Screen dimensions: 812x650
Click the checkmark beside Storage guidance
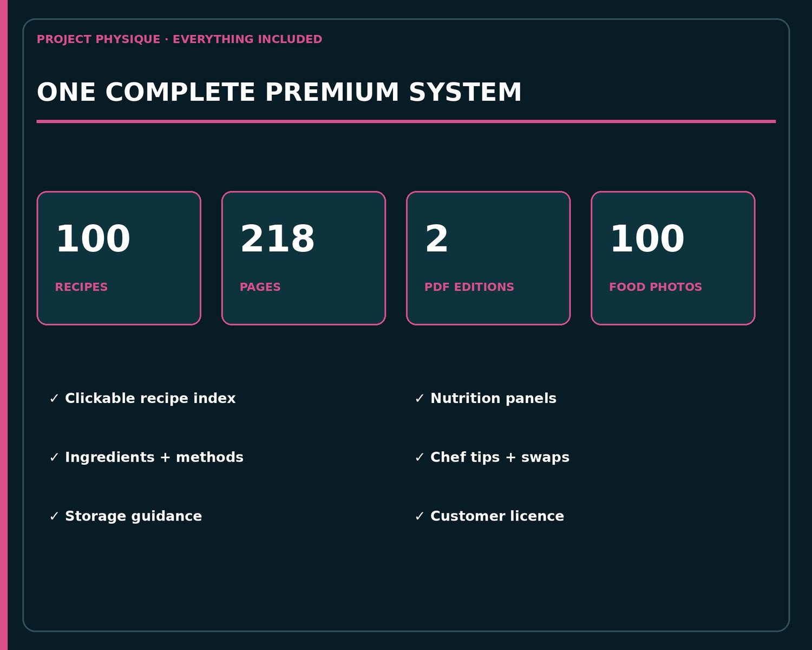click(54, 517)
